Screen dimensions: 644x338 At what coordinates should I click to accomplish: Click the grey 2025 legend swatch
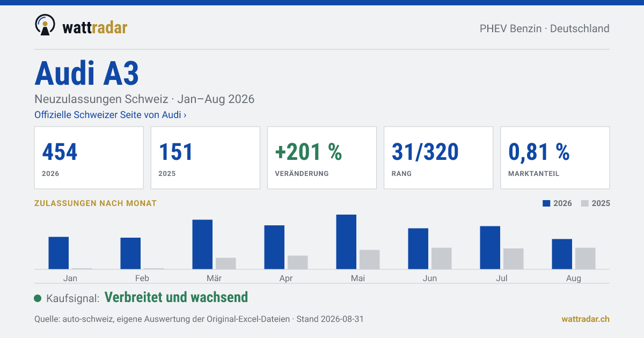(x=586, y=203)
